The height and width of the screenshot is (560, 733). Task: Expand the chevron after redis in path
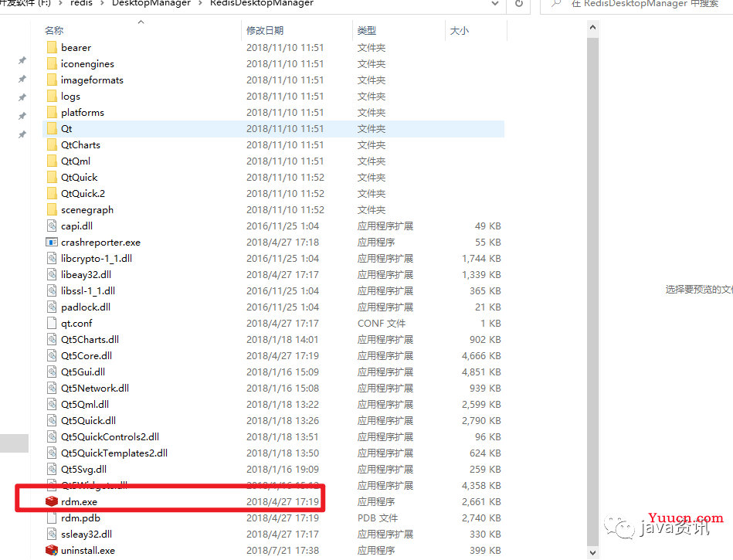[x=101, y=4]
